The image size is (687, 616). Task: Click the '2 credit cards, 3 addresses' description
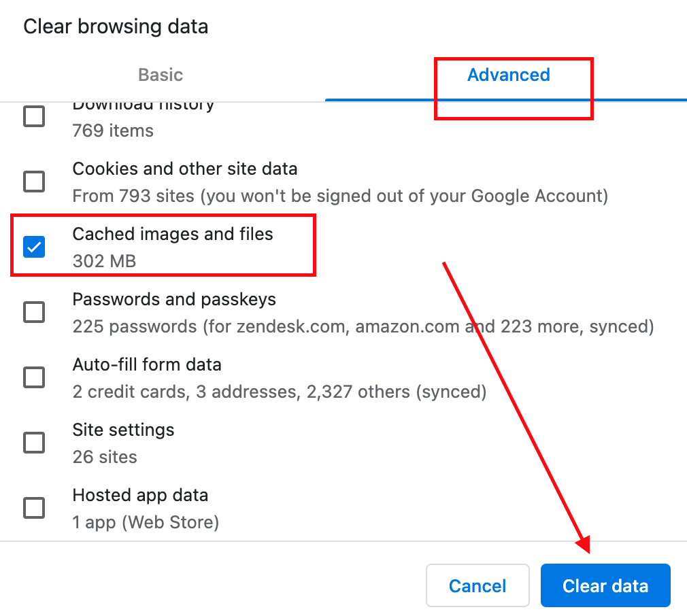pyautogui.click(x=279, y=392)
